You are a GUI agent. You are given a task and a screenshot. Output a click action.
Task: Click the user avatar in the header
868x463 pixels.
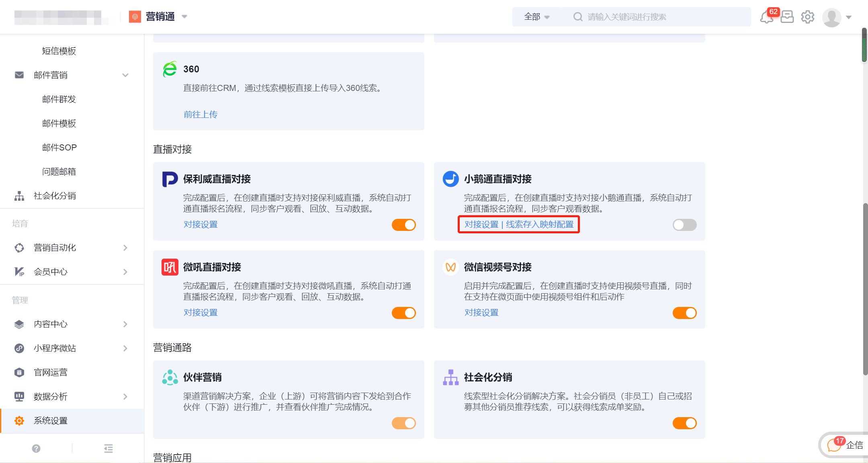pos(832,17)
